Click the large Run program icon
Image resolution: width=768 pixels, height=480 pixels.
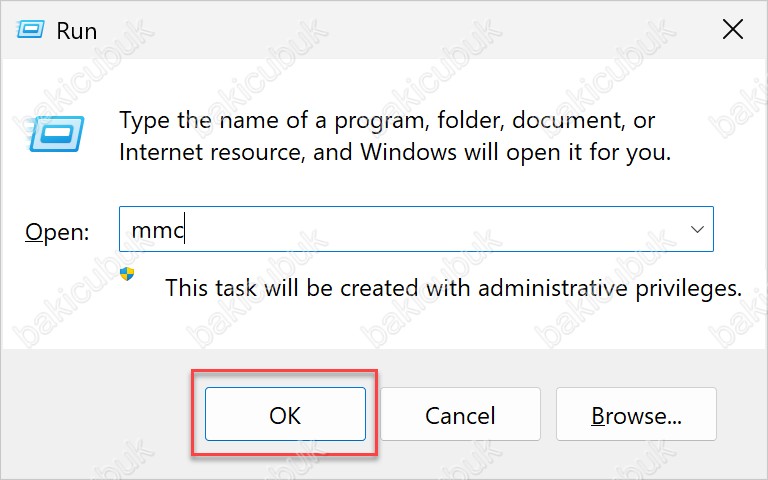point(55,133)
